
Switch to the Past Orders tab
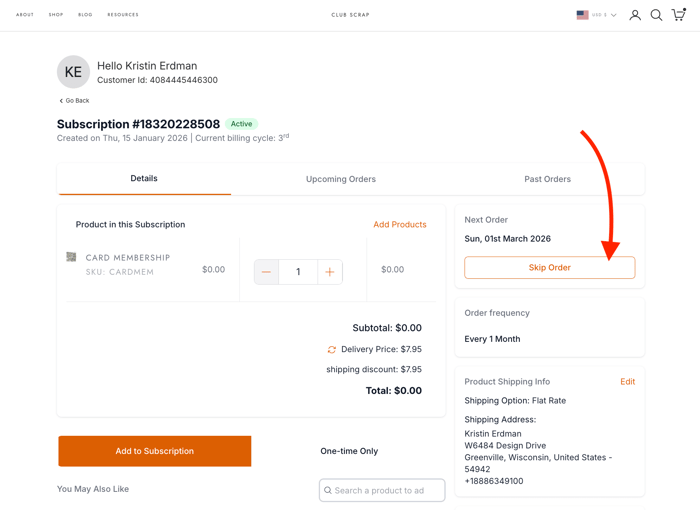[x=547, y=179]
